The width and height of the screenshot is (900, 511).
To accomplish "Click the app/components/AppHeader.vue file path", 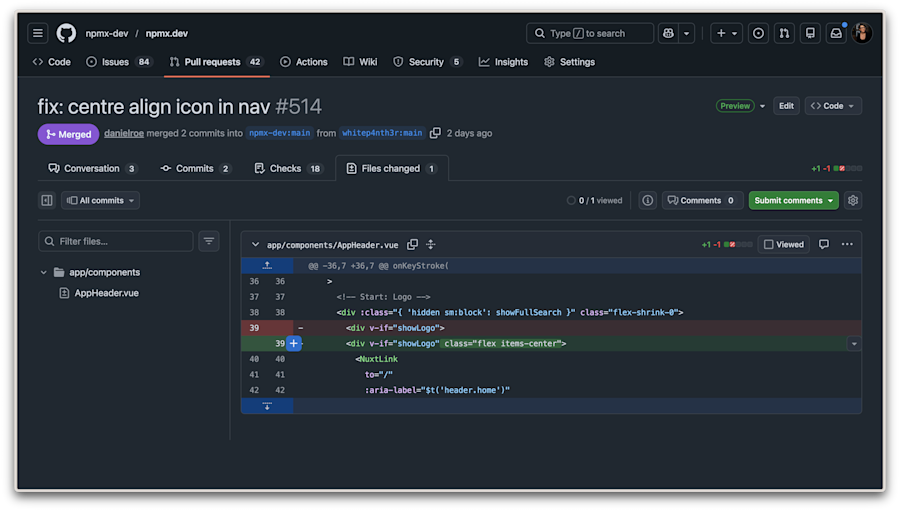I will point(332,245).
